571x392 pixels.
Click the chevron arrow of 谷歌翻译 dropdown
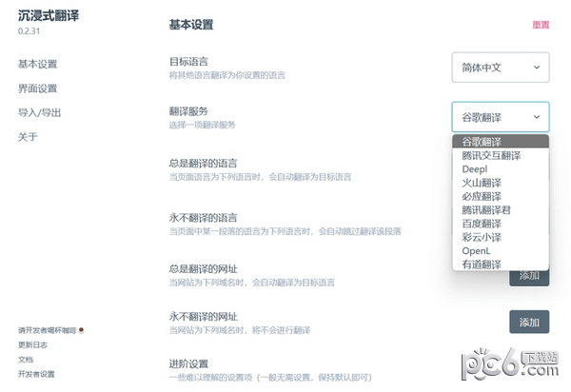pyautogui.click(x=537, y=117)
